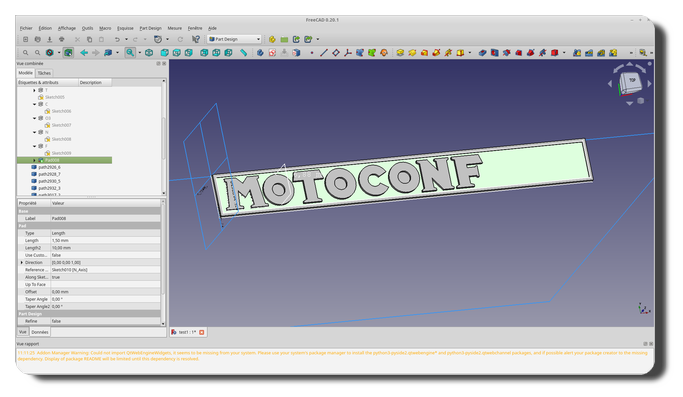The image size is (683, 397).
Task: Click the back navigation arrow icon
Action: [x=84, y=53]
